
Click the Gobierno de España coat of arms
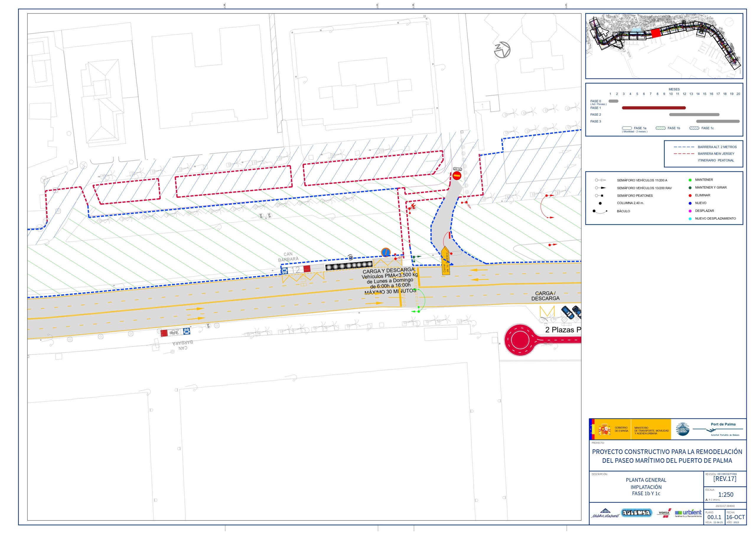[605, 430]
